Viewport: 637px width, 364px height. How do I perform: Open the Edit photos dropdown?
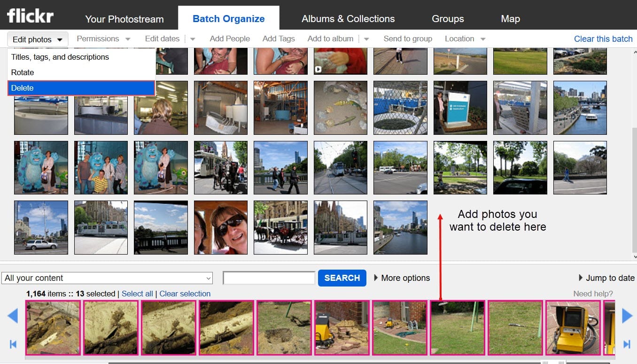point(37,39)
